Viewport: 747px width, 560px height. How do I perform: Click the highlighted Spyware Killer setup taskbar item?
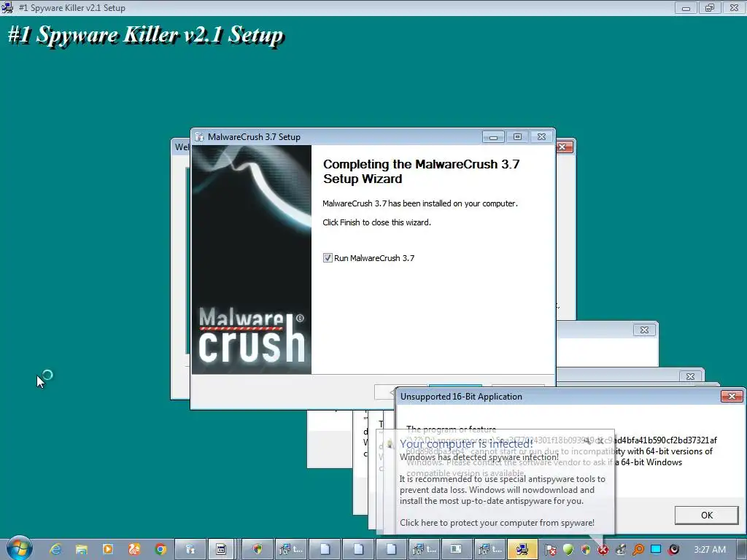point(522,550)
